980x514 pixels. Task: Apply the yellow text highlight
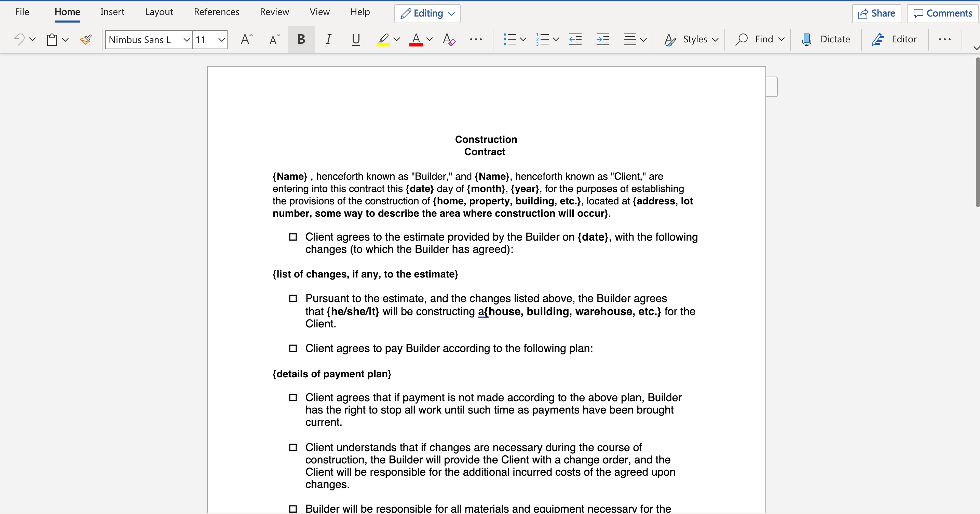[383, 39]
